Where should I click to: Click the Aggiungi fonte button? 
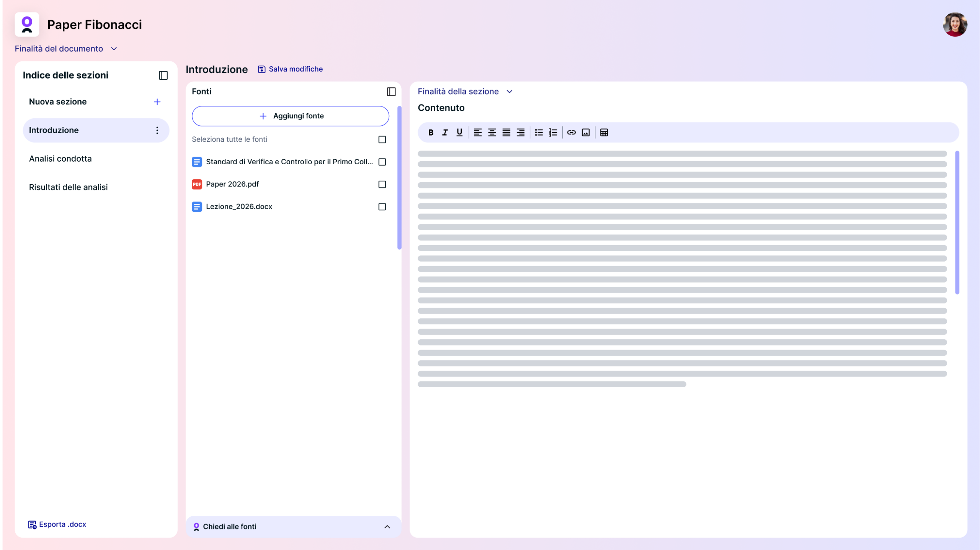click(290, 116)
